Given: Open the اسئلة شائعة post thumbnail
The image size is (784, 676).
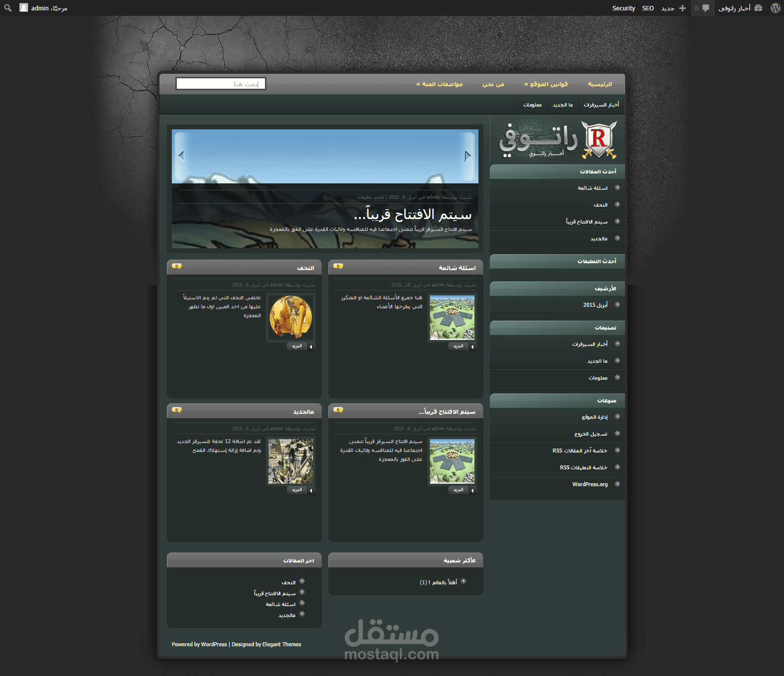Looking at the screenshot, I should (452, 318).
